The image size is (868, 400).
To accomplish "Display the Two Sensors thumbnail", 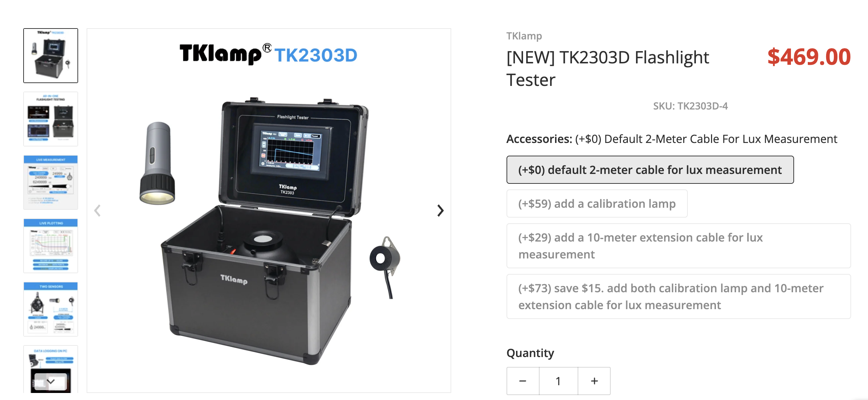I will coord(51,309).
